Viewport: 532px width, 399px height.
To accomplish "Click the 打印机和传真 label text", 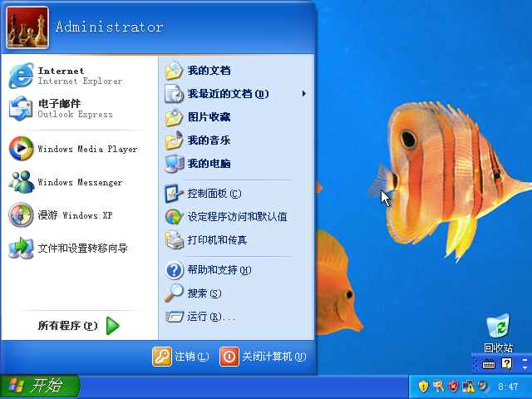I will point(217,240).
